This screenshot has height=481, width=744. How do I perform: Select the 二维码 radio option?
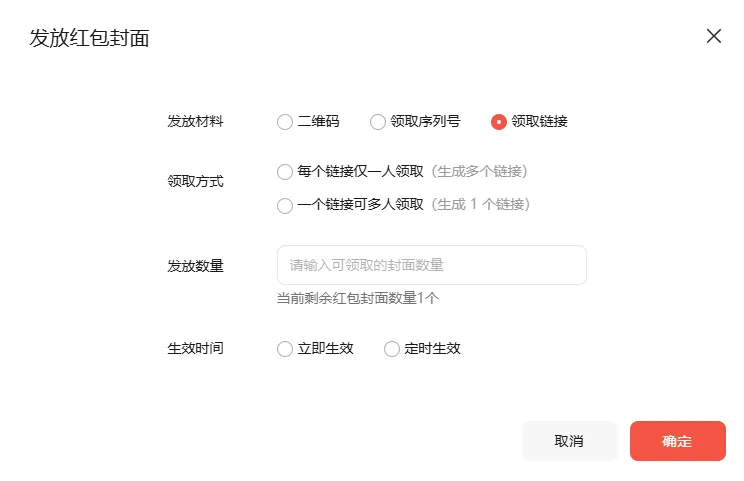coord(285,122)
